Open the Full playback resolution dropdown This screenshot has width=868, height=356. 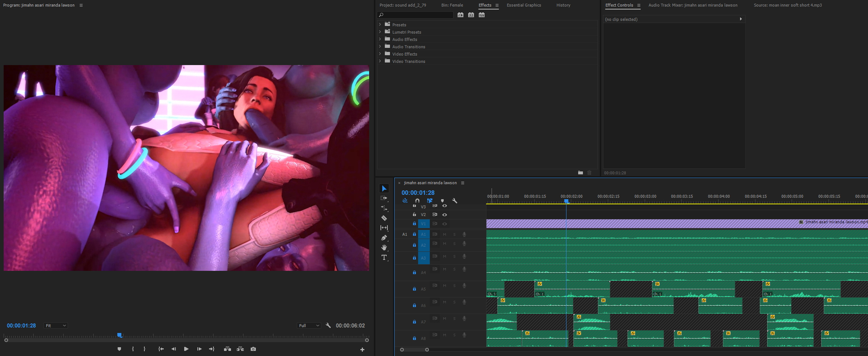click(309, 326)
